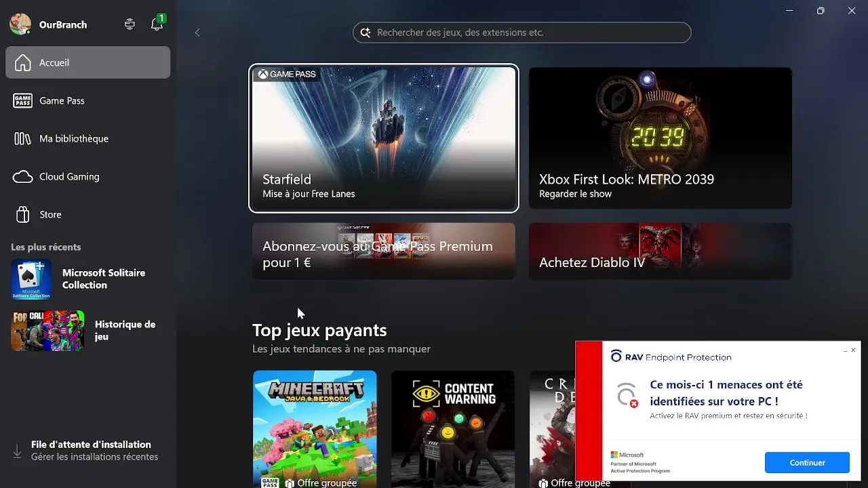Open the Starfield featured card
Image resolution: width=868 pixels, height=488 pixels.
pyautogui.click(x=384, y=138)
